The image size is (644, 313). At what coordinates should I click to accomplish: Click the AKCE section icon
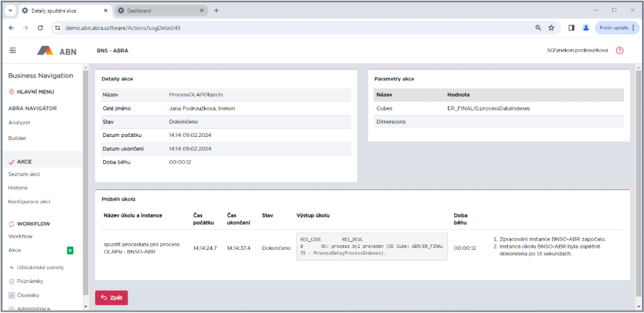[x=11, y=162]
